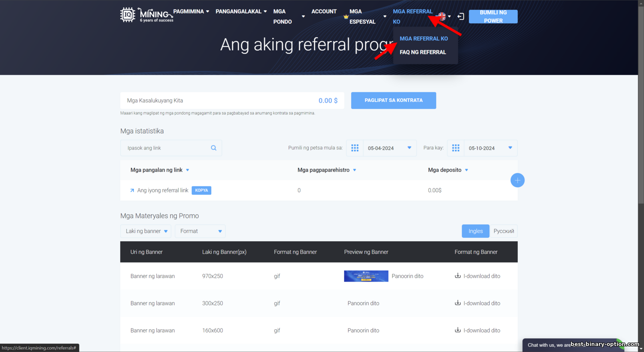Click download icon for 970x250 banner
The width and height of the screenshot is (644, 352).
(x=458, y=276)
